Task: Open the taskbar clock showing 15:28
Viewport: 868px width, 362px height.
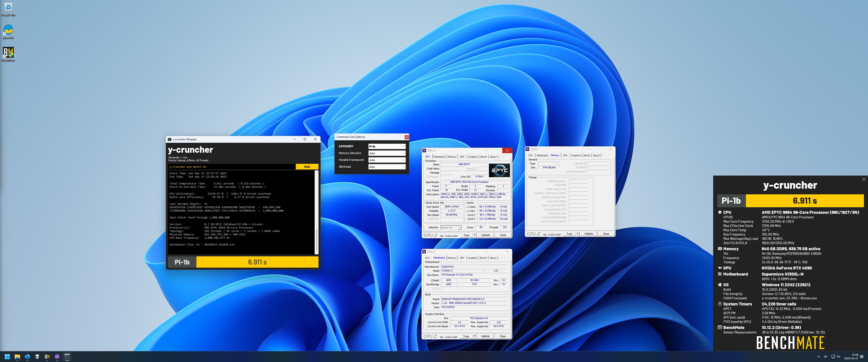Action: coord(851,356)
